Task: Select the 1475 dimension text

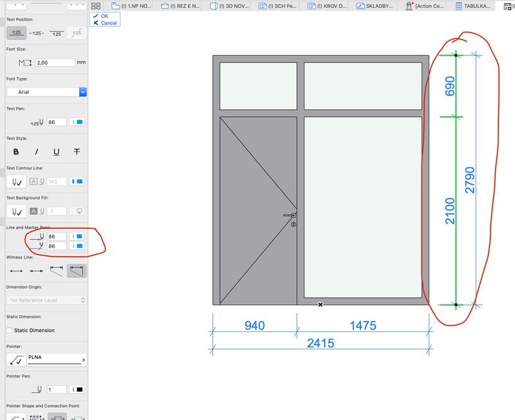Action: pos(363,325)
